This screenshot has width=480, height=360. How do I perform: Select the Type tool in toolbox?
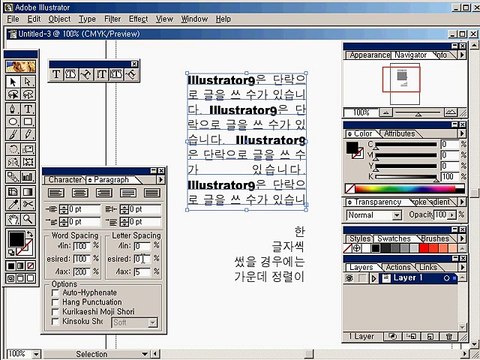[x=28, y=109]
